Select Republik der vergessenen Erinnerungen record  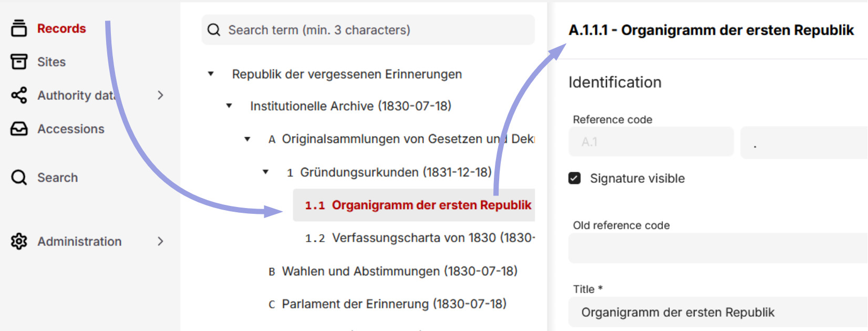[x=347, y=74]
